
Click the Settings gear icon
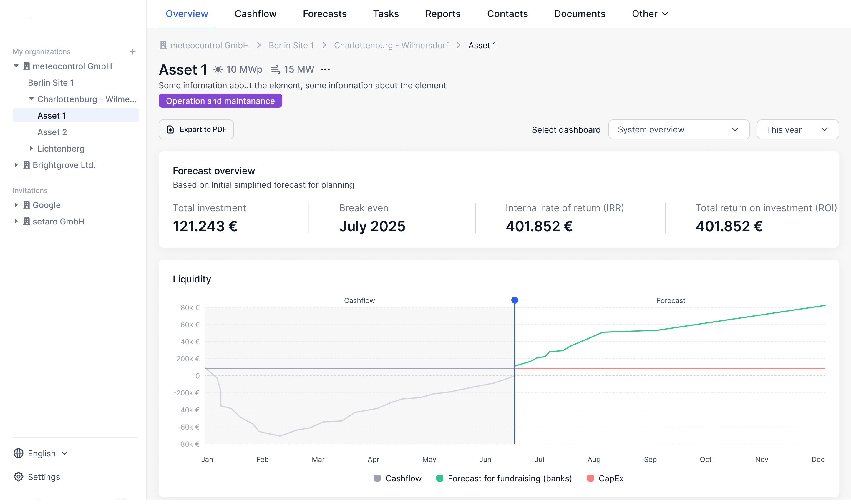point(18,477)
